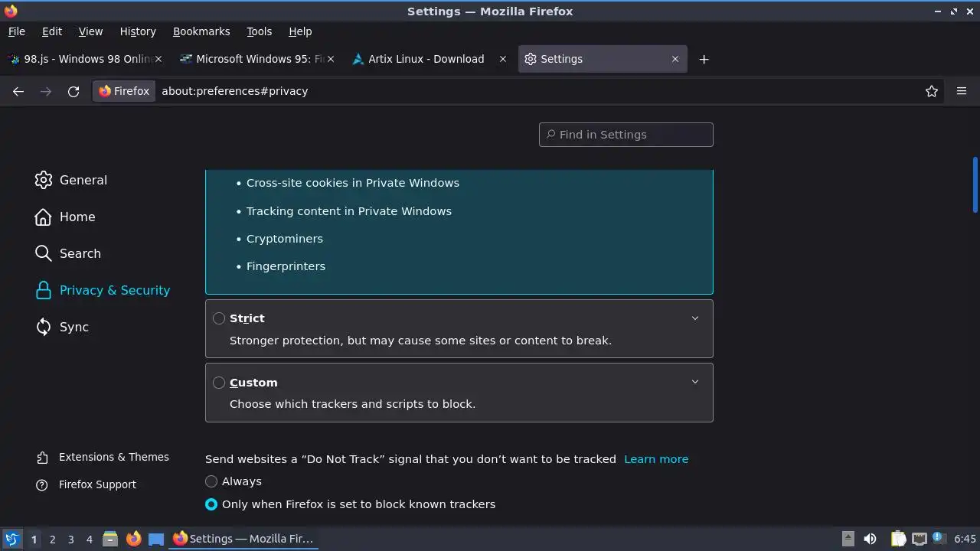Open Home settings in sidebar

[x=65, y=217]
